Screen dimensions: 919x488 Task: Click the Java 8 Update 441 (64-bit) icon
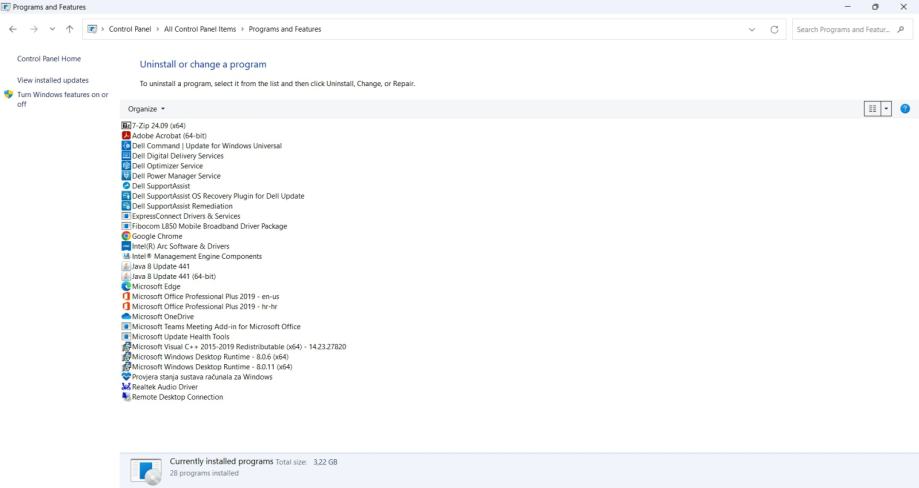coord(126,276)
